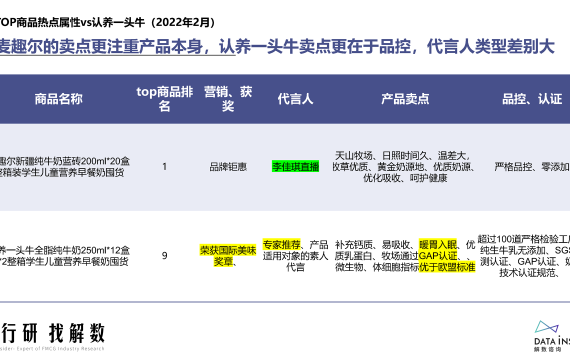Image resolution: width=570 pixels, height=360 pixels.
Task: Select the 代言人 column header
Action: pos(295,99)
